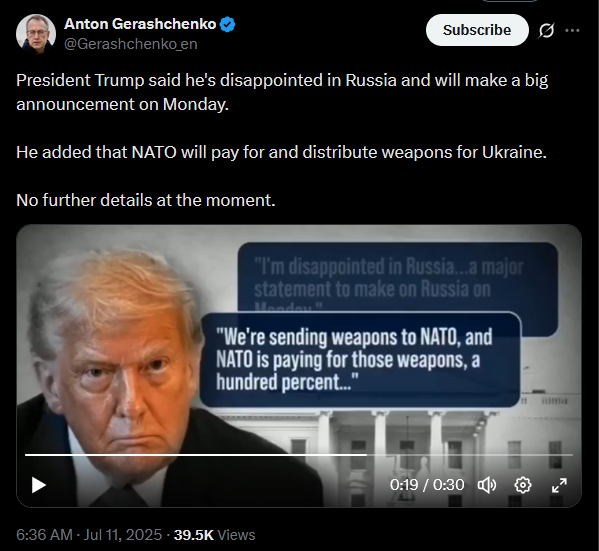This screenshot has width=599, height=551.
Task: Click the 6:36 AM timestamp
Action: pos(44,535)
